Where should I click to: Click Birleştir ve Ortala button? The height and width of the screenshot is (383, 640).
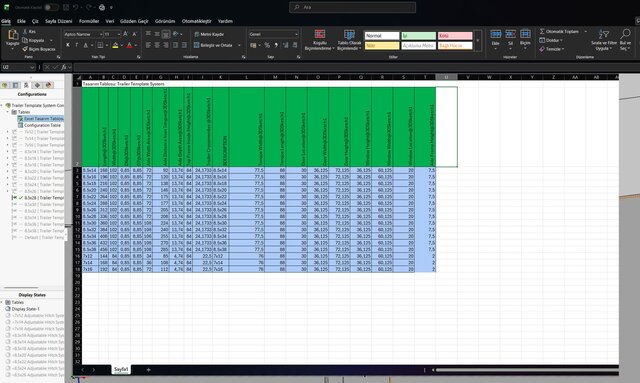pyautogui.click(x=213, y=45)
